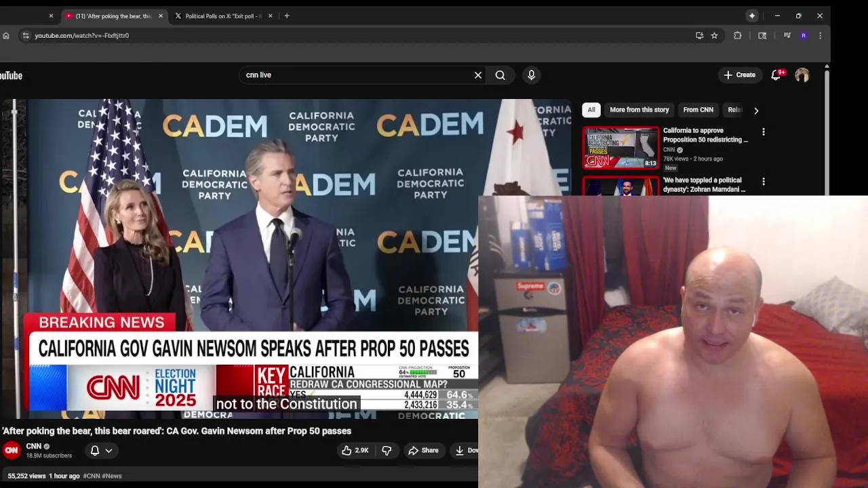Open YouTube notifications bell

(x=776, y=75)
